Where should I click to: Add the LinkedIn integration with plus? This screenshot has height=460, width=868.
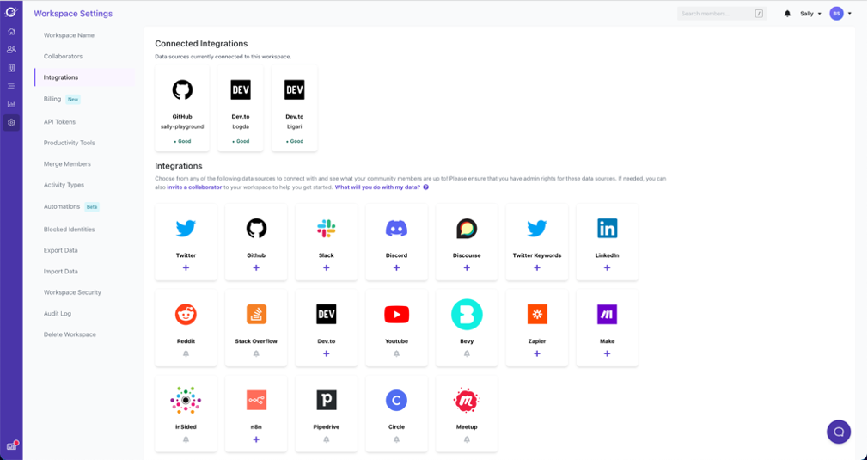(x=608, y=268)
